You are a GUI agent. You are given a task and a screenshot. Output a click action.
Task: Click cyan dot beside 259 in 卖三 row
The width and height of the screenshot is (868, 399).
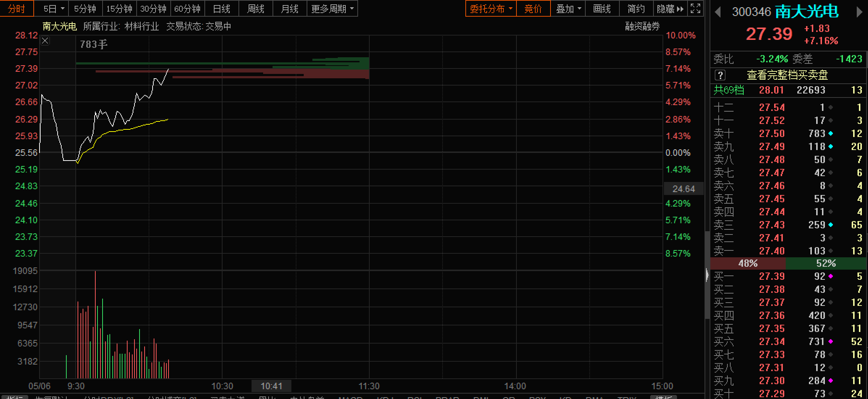[x=831, y=225]
